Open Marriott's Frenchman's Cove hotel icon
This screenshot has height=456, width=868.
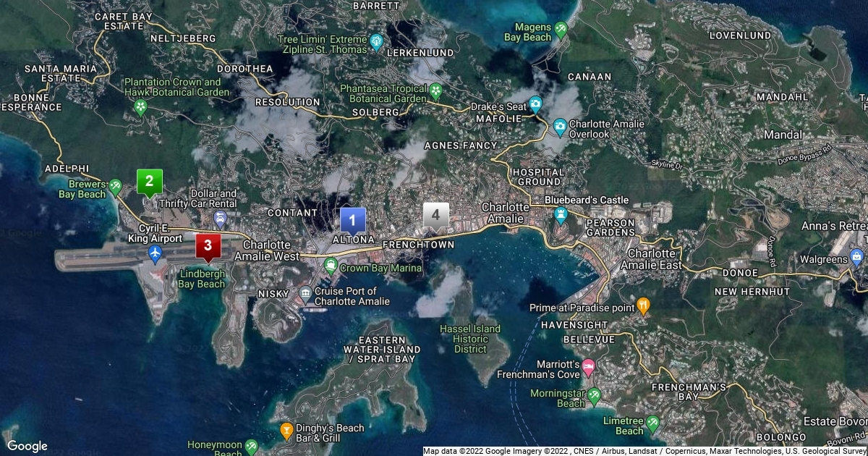(x=589, y=368)
